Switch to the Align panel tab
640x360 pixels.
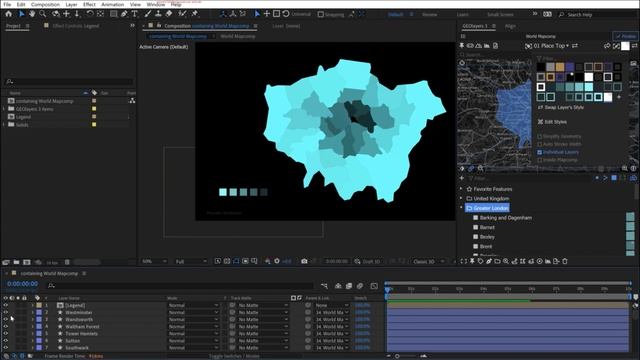coord(510,26)
